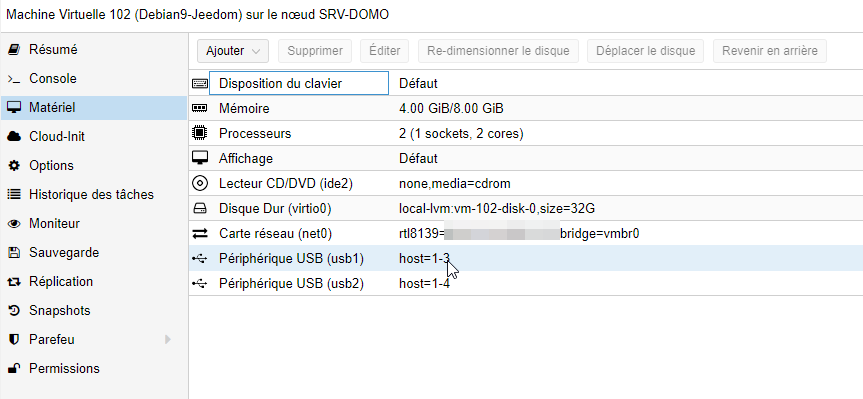This screenshot has width=863, height=399.
Task: Open the Résumé book icon
Action: [14, 50]
